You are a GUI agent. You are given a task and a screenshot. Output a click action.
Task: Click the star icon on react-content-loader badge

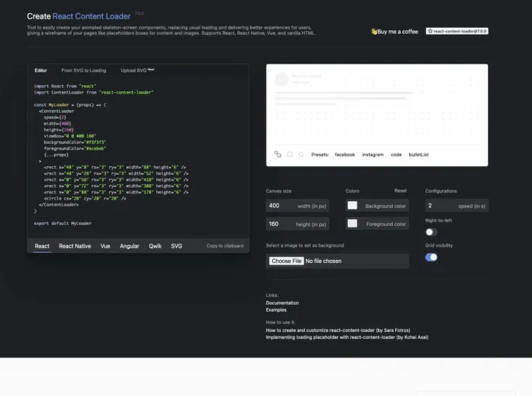pyautogui.click(x=430, y=32)
